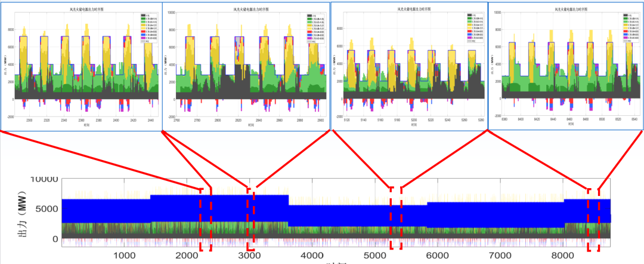Pick the red swatch in second chart legend
This screenshot has height=264, width=644.
[308, 32]
